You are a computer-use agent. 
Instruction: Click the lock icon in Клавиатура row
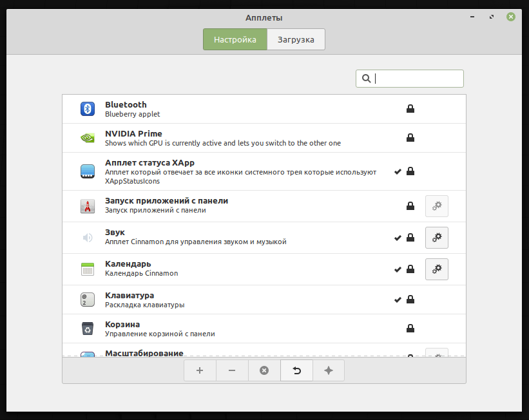point(410,300)
